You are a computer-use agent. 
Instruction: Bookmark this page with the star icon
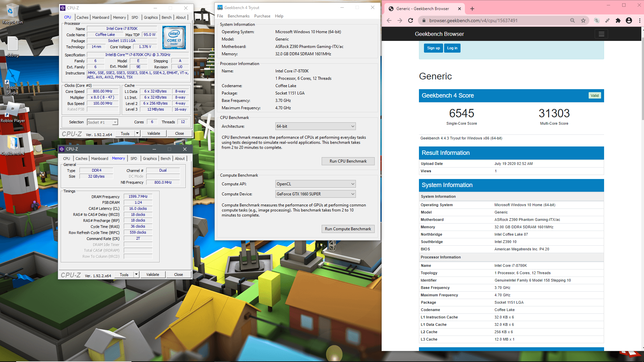point(583,20)
